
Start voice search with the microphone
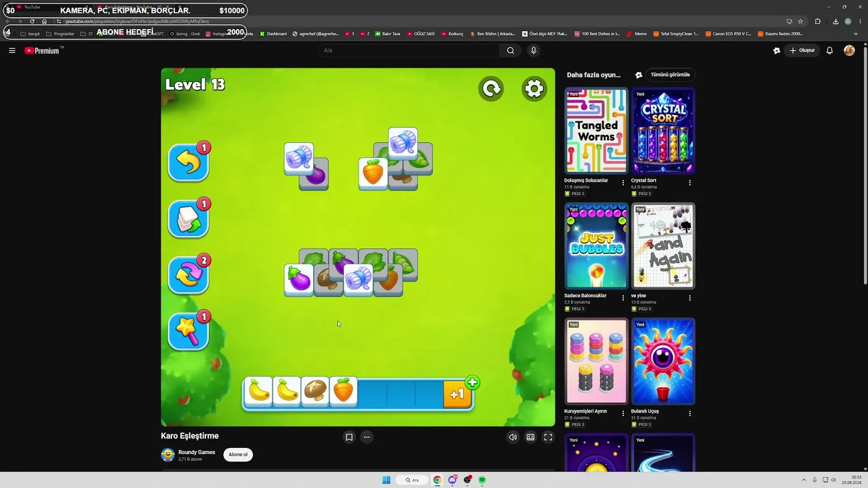(x=534, y=50)
